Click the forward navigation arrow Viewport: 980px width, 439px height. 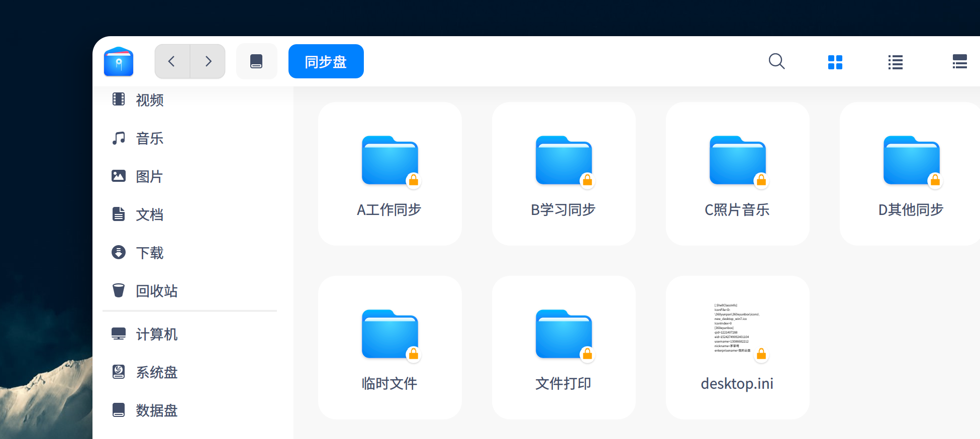click(208, 61)
